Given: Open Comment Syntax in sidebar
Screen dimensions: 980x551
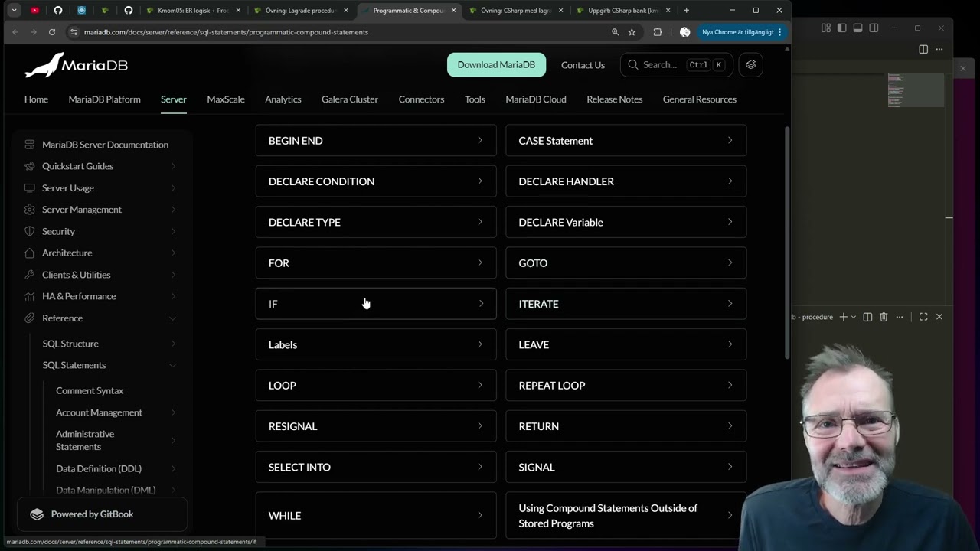Looking at the screenshot, I should tap(90, 390).
